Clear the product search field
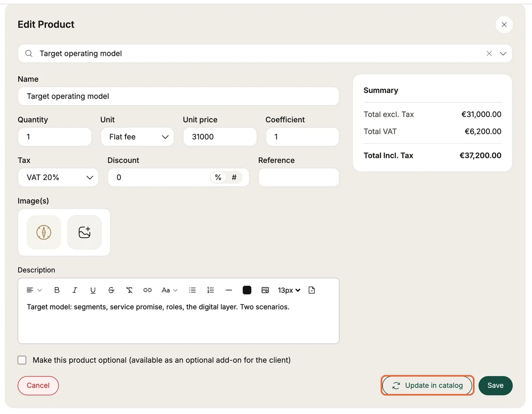Viewport: 532px width, 414px height. click(x=489, y=54)
